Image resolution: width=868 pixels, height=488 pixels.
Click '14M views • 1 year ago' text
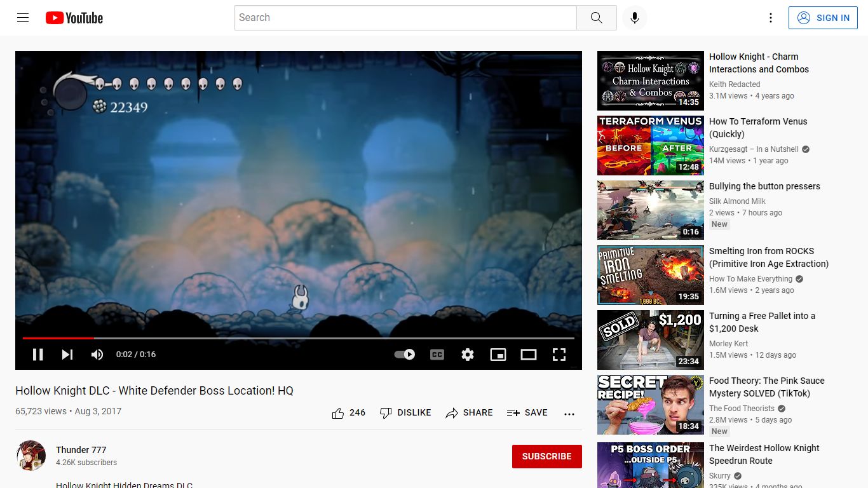[749, 161]
